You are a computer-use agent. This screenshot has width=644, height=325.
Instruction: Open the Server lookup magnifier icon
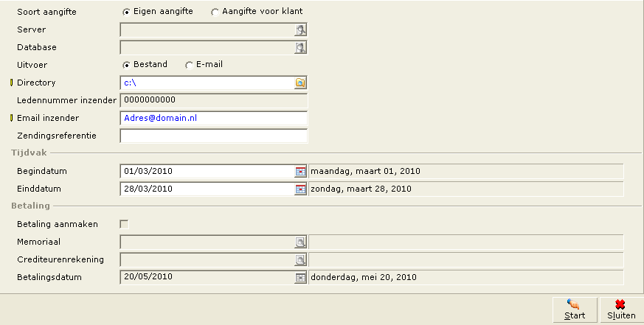pos(301,30)
